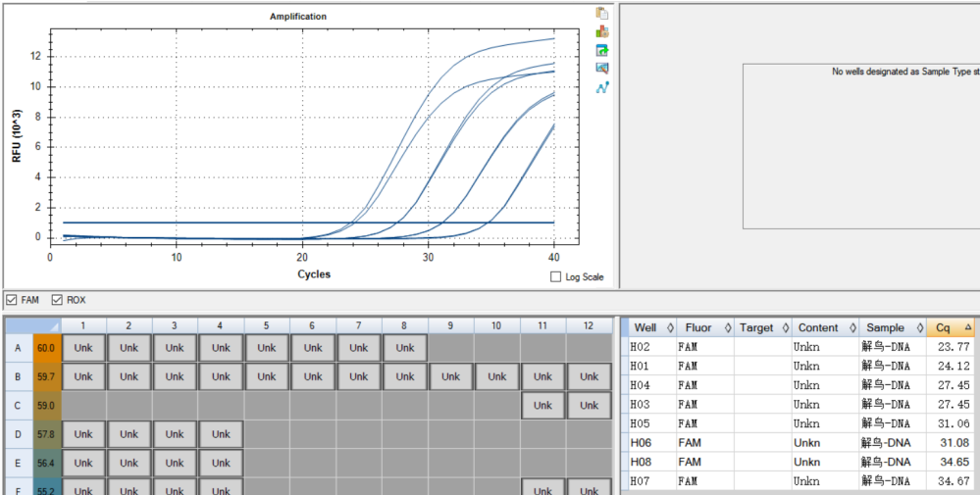Image resolution: width=980 pixels, height=495 pixels.
Task: Select well A8 Unk
Action: point(405,348)
